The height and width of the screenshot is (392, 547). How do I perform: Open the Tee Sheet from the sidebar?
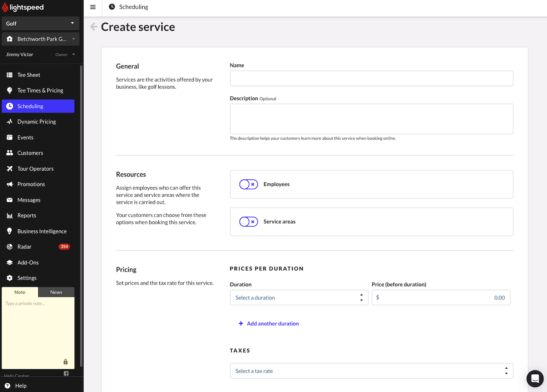click(x=29, y=75)
